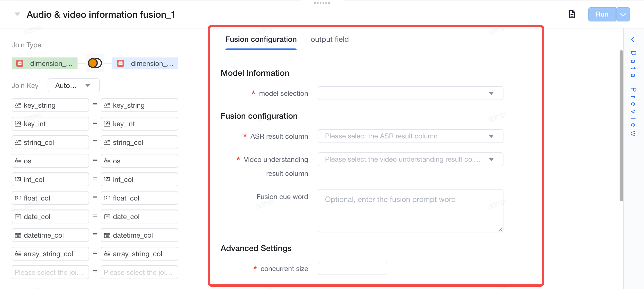The width and height of the screenshot is (644, 289).
Task: Click the concurrent size input field
Action: click(x=352, y=268)
